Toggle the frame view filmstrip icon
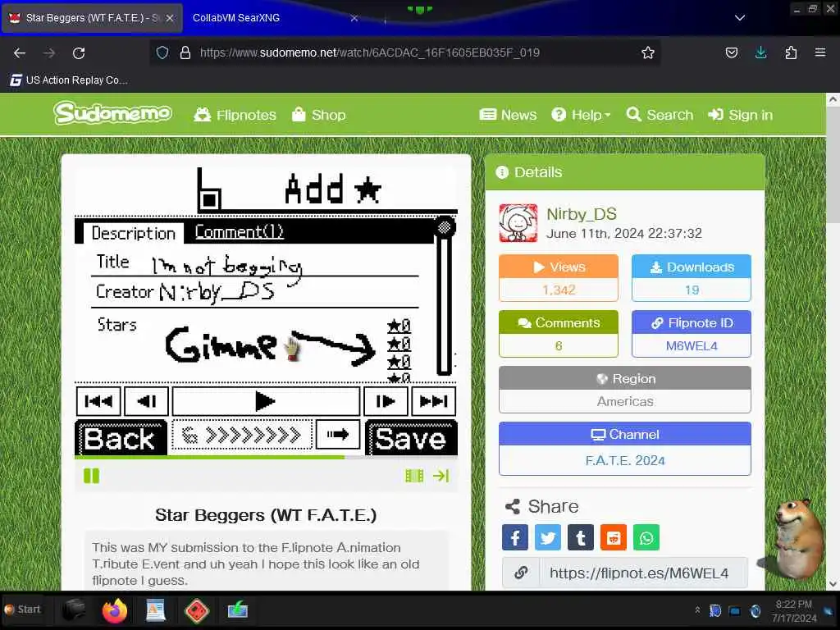Viewport: 840px width, 630px height. (414, 476)
